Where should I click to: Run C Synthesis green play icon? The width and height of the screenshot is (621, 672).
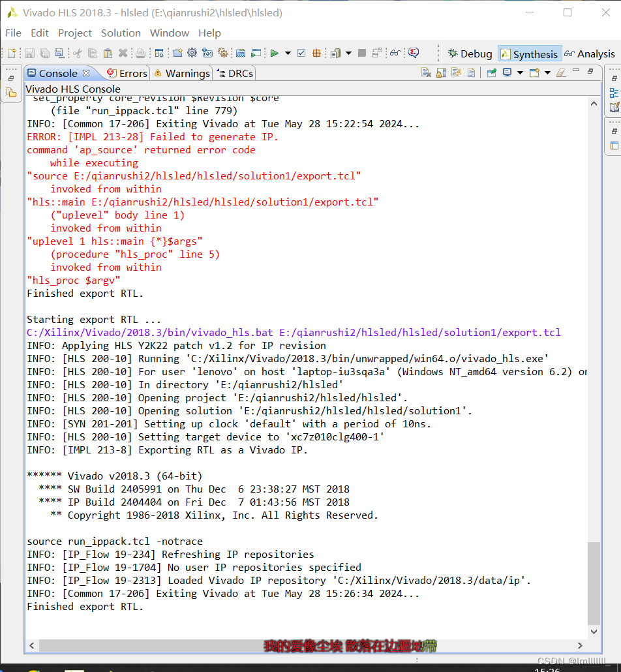pos(275,53)
